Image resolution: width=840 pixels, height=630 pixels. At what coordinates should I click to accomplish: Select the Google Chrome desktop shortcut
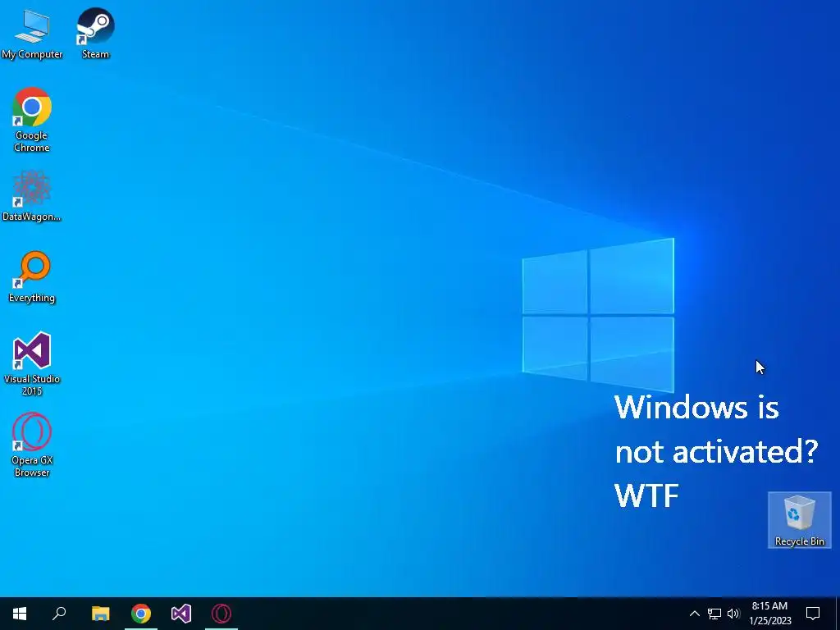tap(32, 120)
